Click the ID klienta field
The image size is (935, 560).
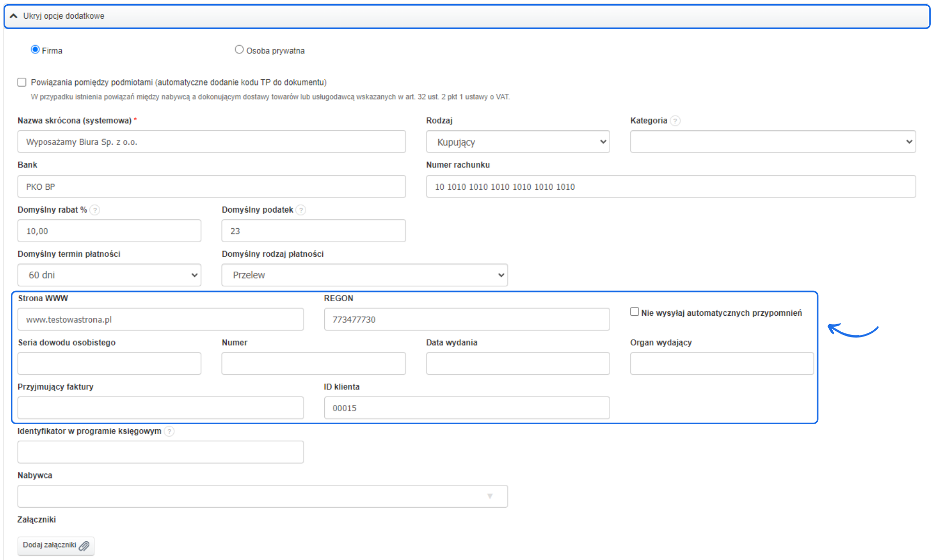(x=466, y=408)
